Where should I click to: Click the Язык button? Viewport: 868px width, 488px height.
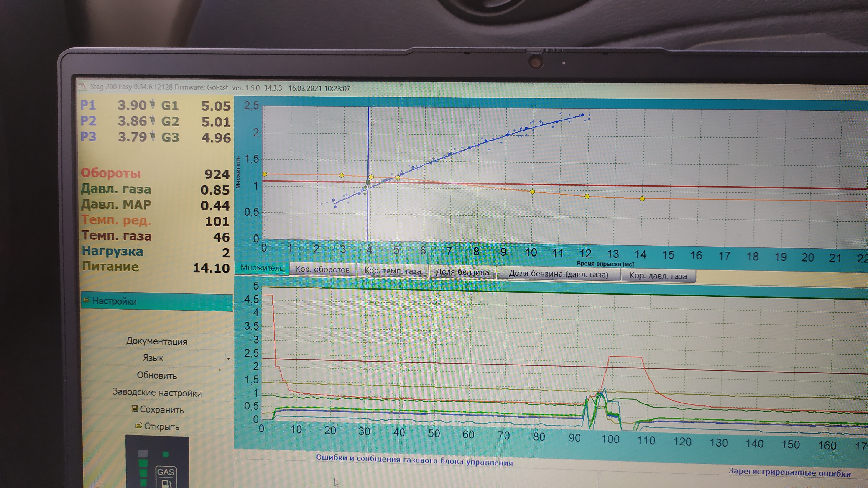153,358
